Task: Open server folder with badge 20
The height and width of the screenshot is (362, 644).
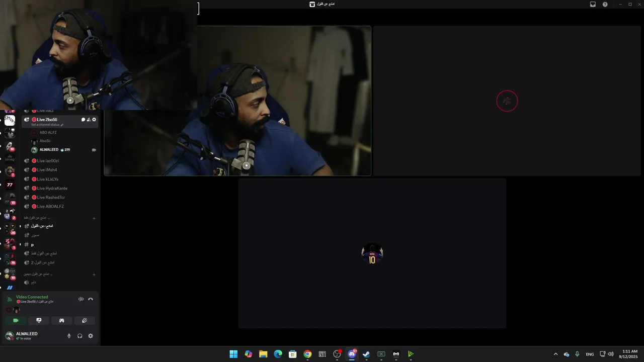Action: (10, 228)
